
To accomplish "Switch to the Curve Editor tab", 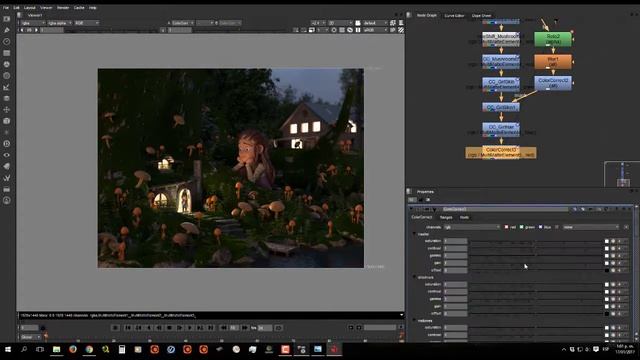I will point(454,16).
